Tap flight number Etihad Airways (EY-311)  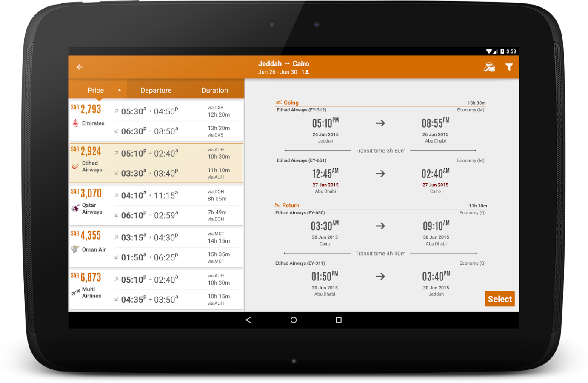[x=300, y=263]
